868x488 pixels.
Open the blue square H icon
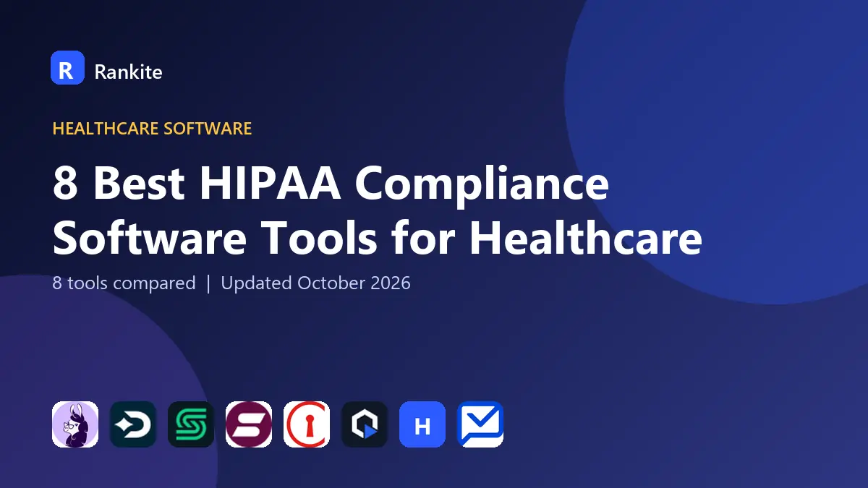(x=422, y=424)
